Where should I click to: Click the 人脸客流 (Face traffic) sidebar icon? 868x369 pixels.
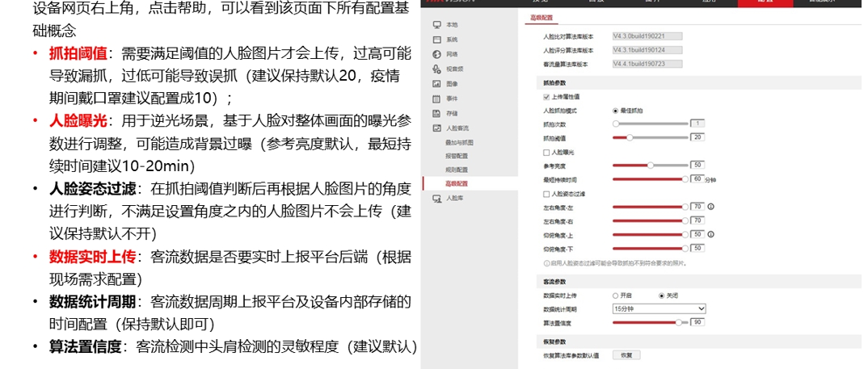tap(436, 128)
